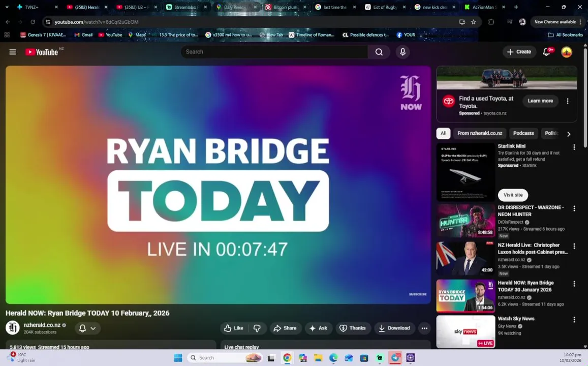The image size is (588, 366).
Task: Open Windows Start menu
Action: click(x=178, y=358)
